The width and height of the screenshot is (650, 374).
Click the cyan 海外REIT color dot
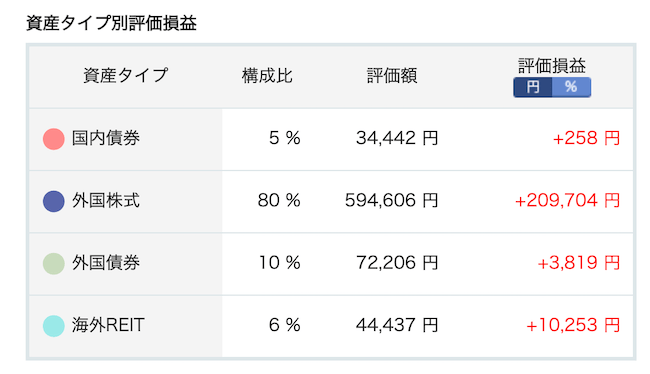click(54, 325)
